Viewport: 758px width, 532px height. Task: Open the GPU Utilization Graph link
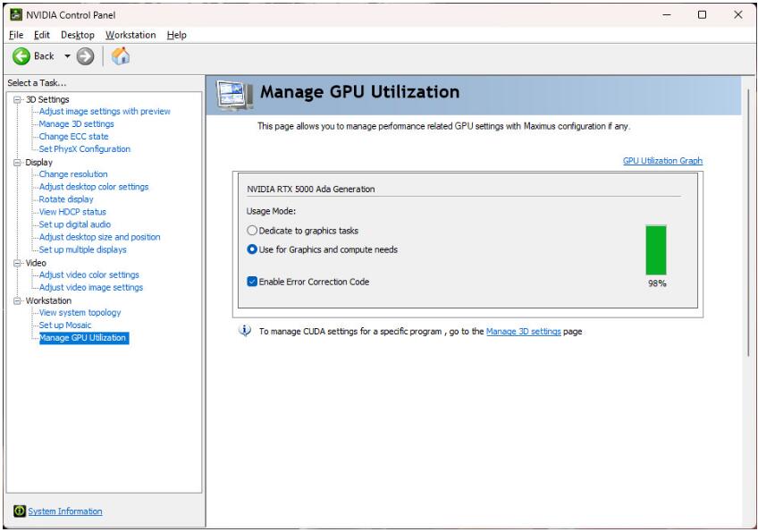662,161
